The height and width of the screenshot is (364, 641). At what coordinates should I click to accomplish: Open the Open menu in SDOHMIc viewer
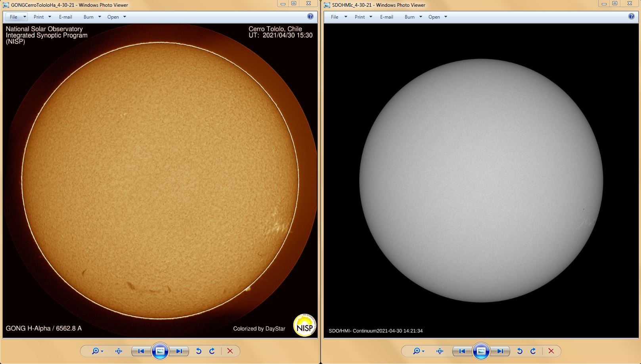tap(434, 17)
